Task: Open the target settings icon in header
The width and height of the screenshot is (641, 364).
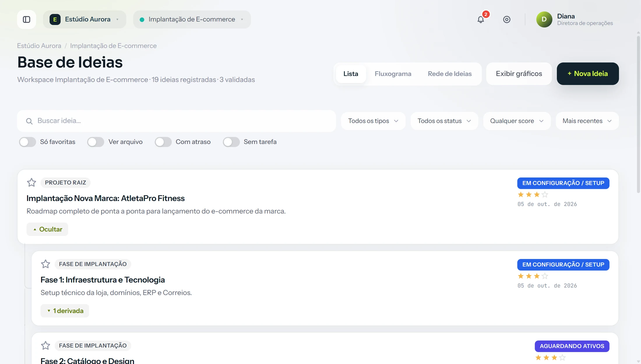Action: tap(507, 19)
